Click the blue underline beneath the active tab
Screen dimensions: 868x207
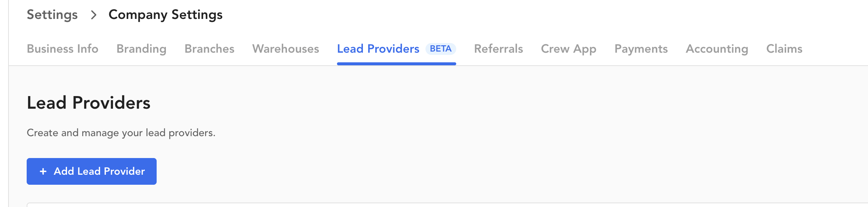(x=396, y=64)
